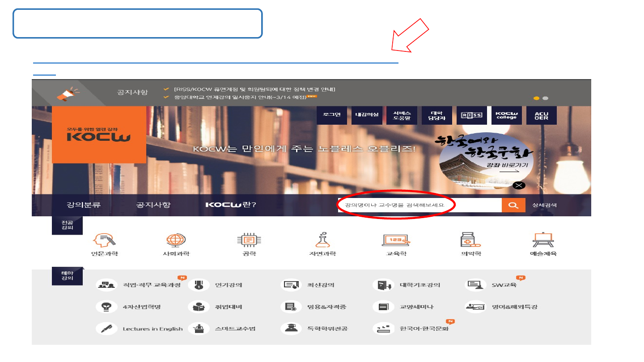Open the 교육학 laptop icon
Screen dimensions: 644x362
(396, 240)
